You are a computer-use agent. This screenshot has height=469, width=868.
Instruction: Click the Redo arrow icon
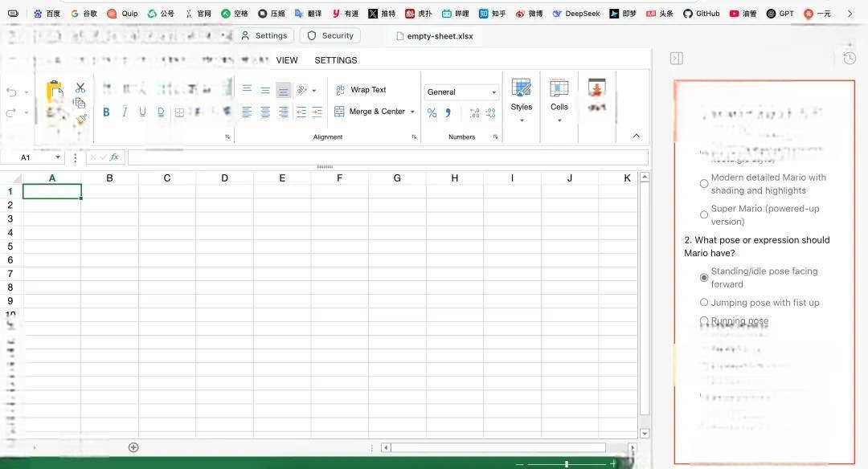(11, 112)
